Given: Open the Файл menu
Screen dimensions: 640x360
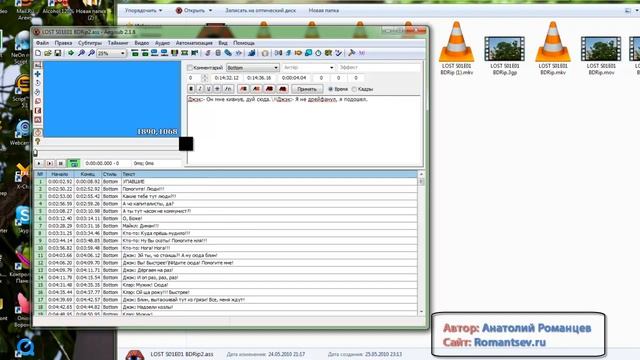Looking at the screenshot, I should tap(42, 43).
